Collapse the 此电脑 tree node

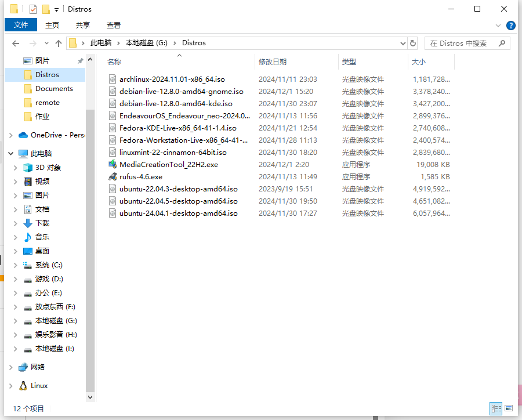pyautogui.click(x=10, y=154)
